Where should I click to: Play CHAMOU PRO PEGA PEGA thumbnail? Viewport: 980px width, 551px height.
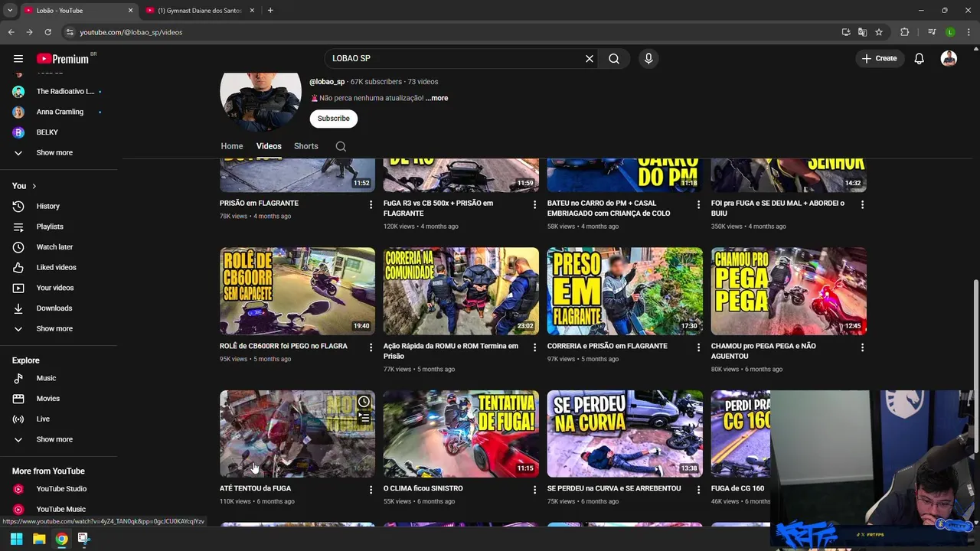pyautogui.click(x=789, y=291)
